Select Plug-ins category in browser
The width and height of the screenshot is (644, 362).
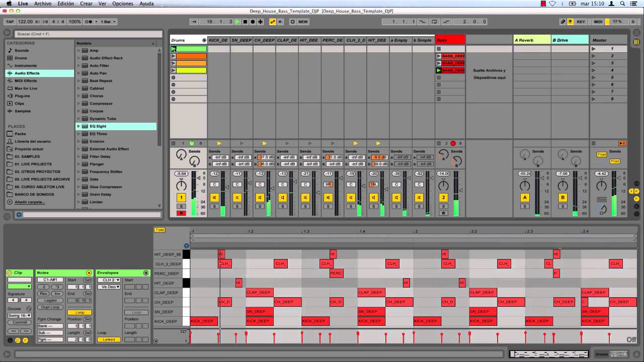(22, 96)
